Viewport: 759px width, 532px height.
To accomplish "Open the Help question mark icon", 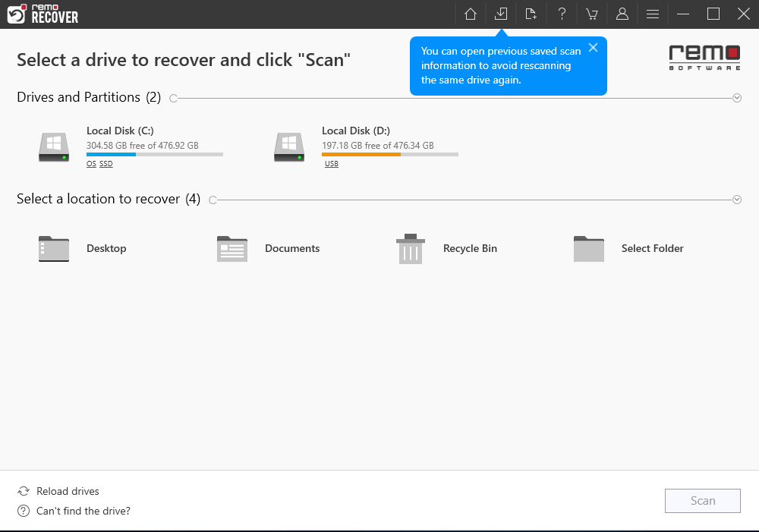I will [562, 14].
